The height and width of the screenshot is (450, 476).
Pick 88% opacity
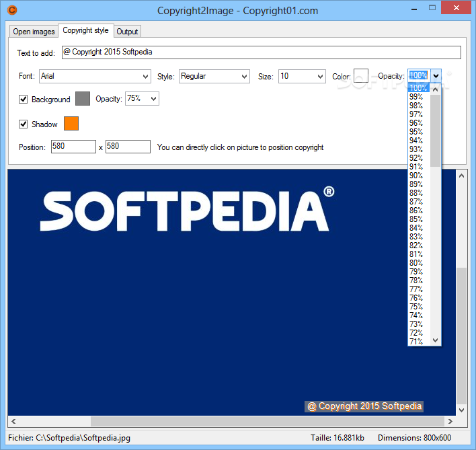pyautogui.click(x=419, y=193)
